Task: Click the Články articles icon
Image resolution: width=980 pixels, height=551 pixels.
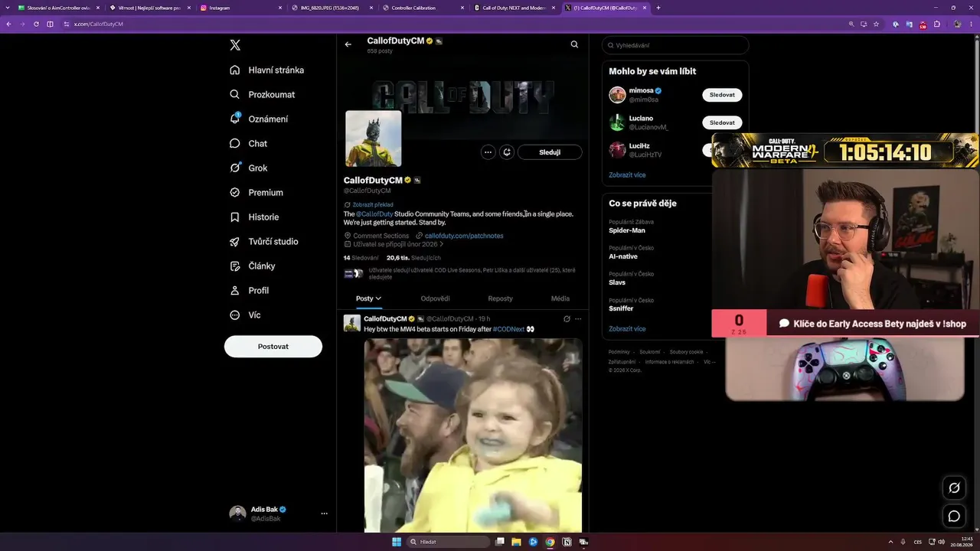Action: 235,266
